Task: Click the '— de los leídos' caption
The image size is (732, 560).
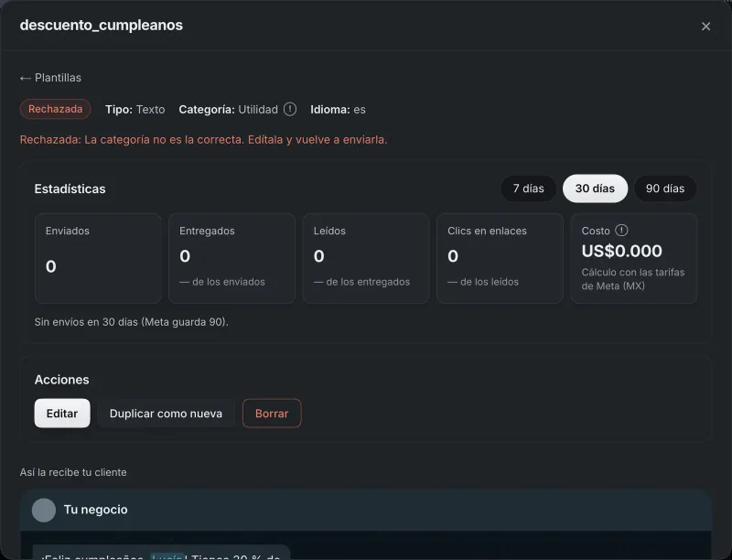Action: pos(483,282)
